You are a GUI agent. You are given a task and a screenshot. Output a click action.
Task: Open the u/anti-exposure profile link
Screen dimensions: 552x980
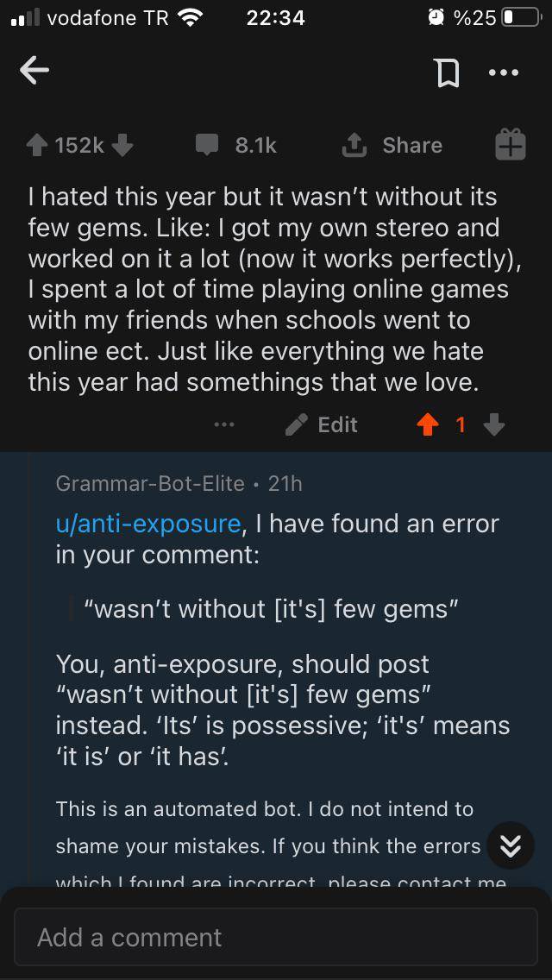point(147,523)
